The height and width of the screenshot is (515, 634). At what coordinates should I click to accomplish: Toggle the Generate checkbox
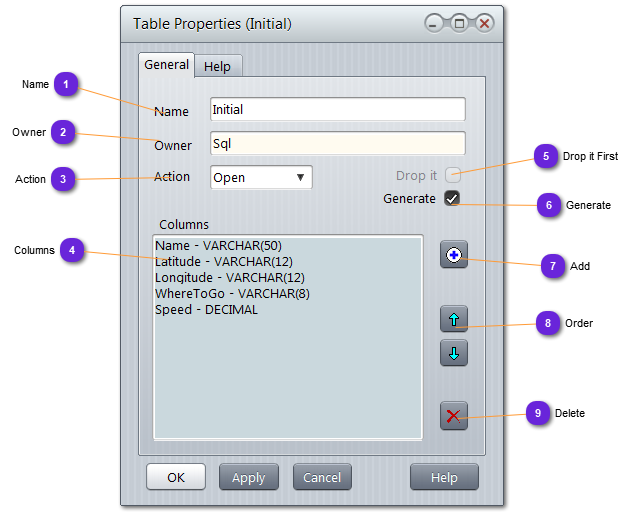(452, 198)
